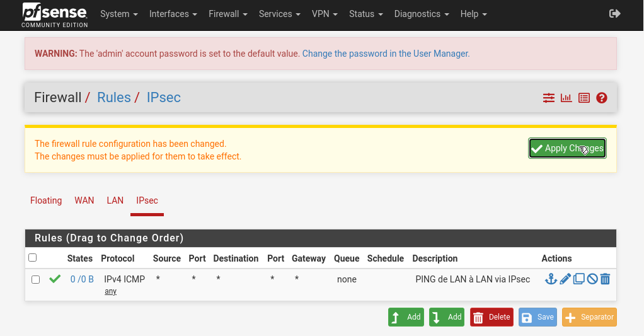
Task: Edit the PING IPsec rule with pencil icon
Action: [x=565, y=279]
